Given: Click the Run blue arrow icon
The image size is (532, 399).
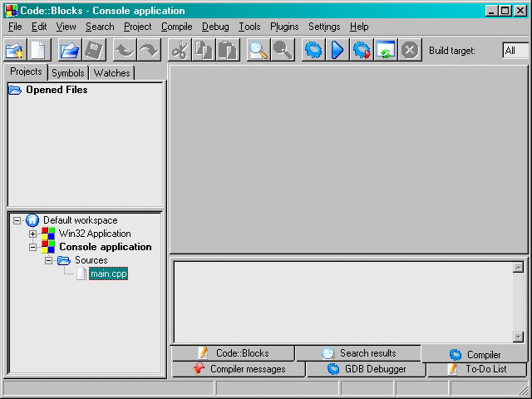Looking at the screenshot, I should tap(337, 50).
